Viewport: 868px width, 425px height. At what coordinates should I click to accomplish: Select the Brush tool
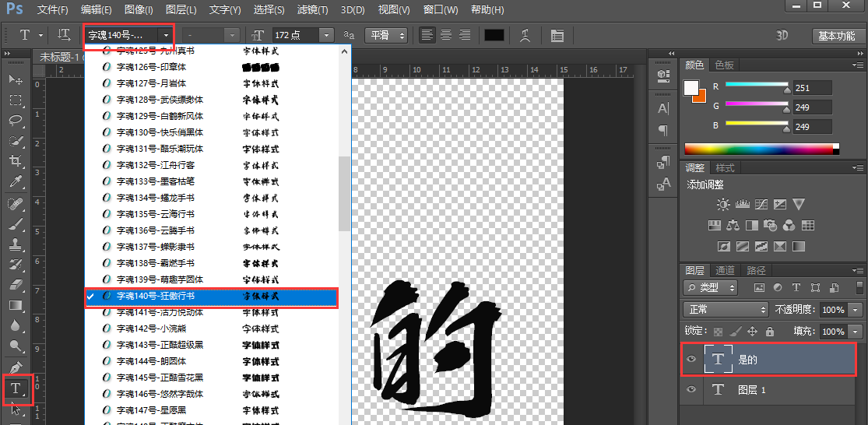pyautogui.click(x=16, y=224)
